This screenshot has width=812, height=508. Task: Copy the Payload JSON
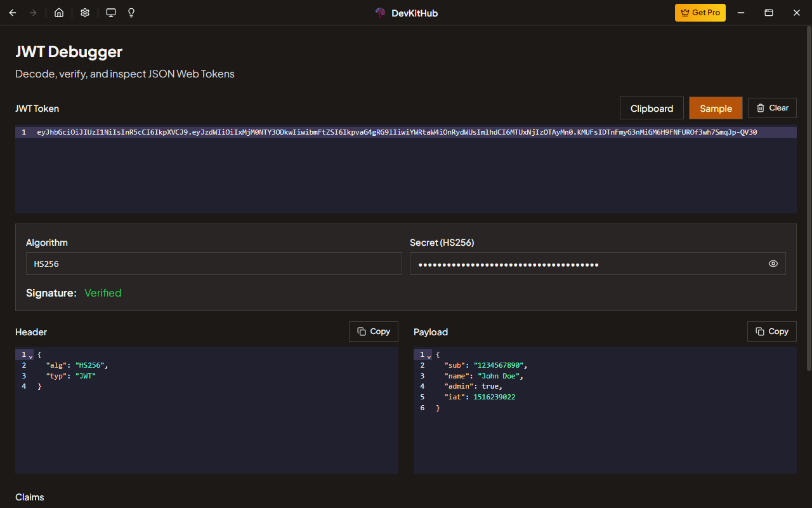772,331
